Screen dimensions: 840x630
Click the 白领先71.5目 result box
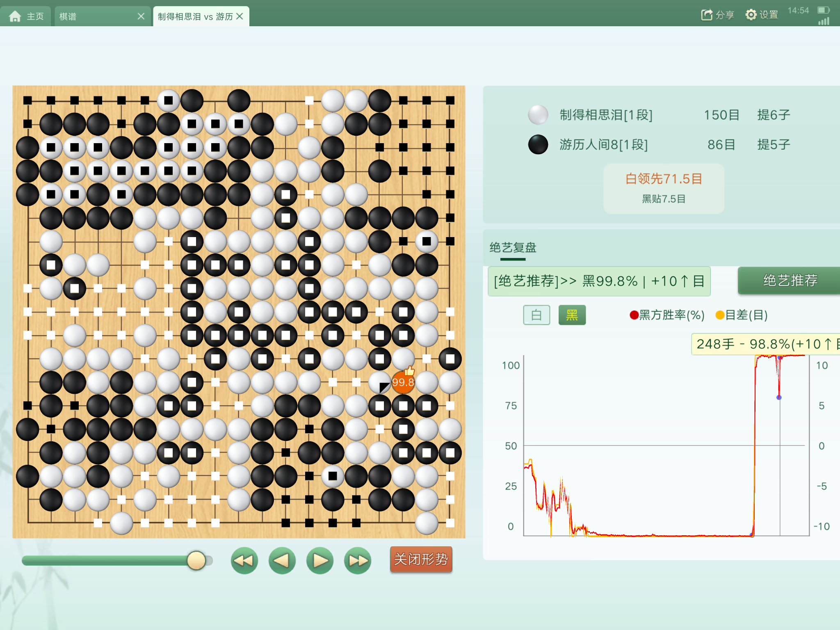[664, 189]
